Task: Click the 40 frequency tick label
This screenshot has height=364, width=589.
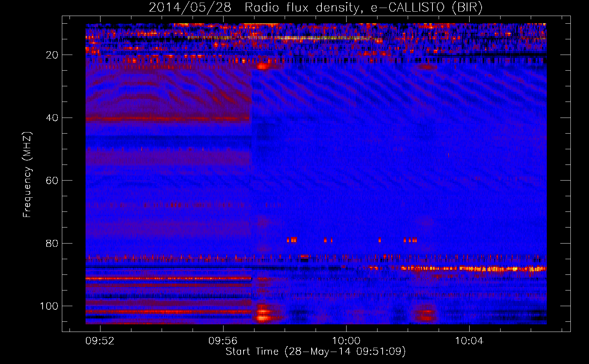Action: point(52,118)
